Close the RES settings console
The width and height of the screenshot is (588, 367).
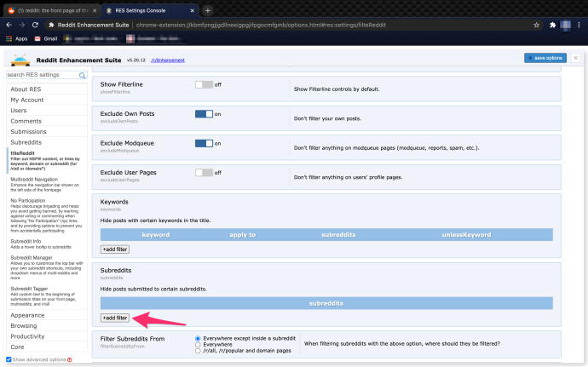[x=575, y=58]
